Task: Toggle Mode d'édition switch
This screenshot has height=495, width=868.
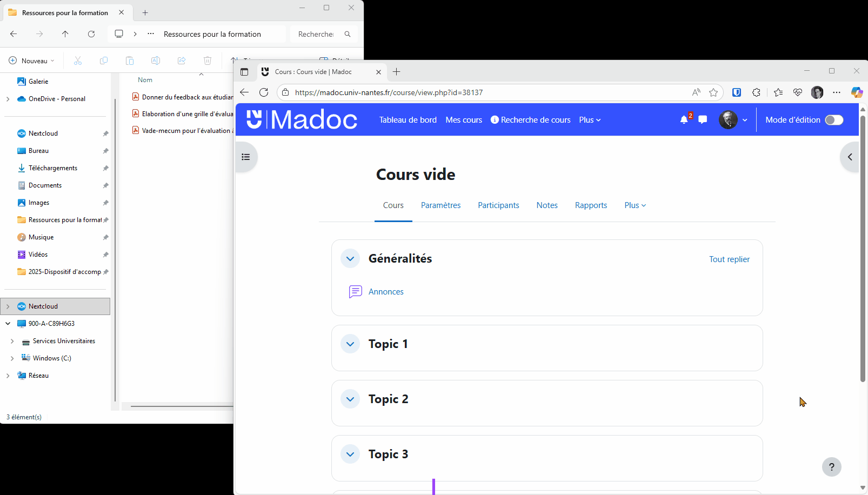Action: click(833, 120)
